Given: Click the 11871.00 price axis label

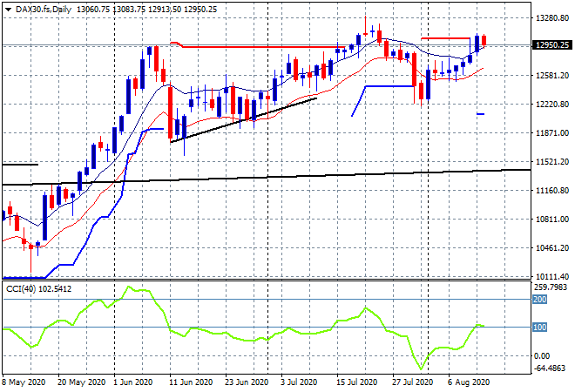Looking at the screenshot, I should pos(552,133).
